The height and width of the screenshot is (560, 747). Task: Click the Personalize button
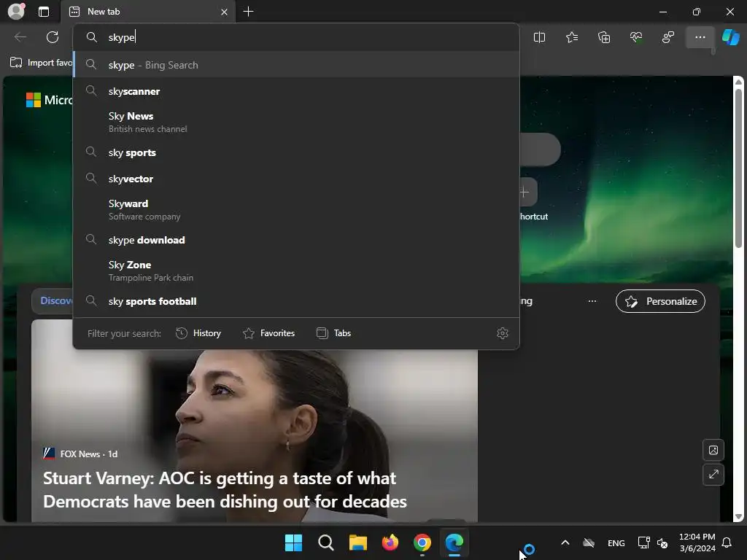660,301
